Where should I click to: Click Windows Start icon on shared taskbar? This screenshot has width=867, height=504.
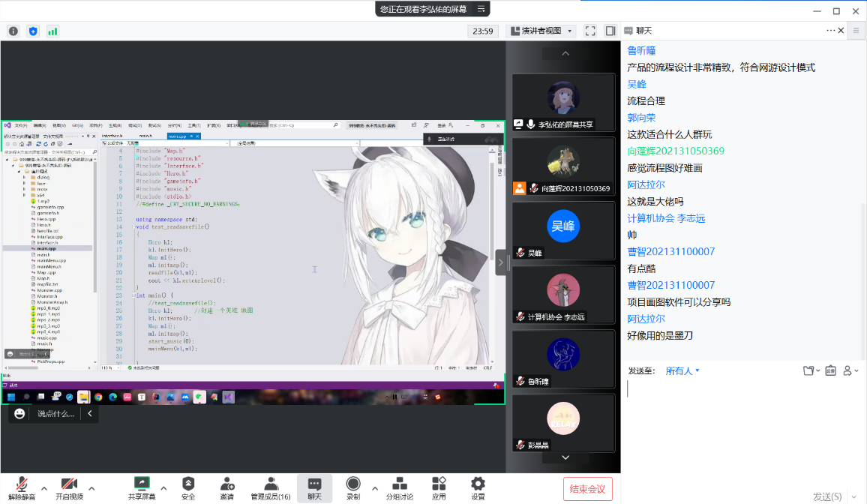pyautogui.click(x=11, y=397)
